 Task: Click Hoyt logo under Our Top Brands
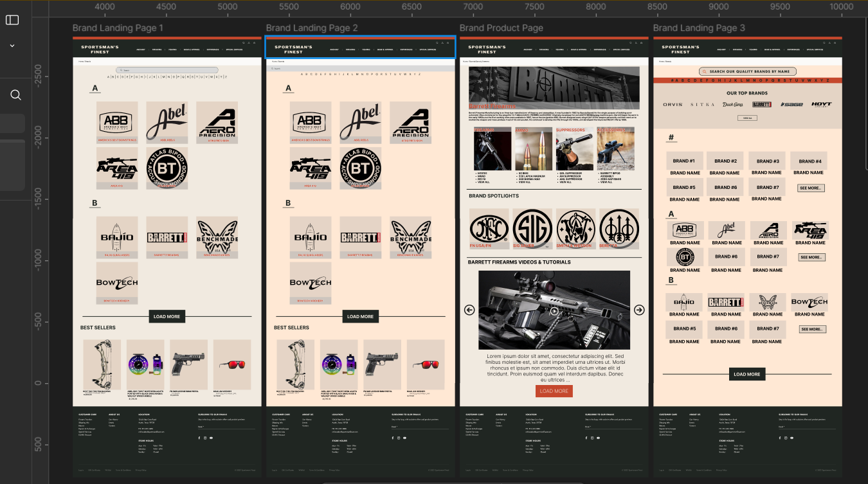coord(821,104)
